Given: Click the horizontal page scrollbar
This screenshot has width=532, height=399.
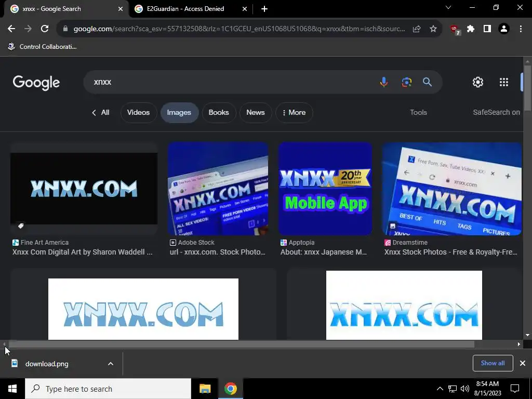Looking at the screenshot, I should 242,344.
